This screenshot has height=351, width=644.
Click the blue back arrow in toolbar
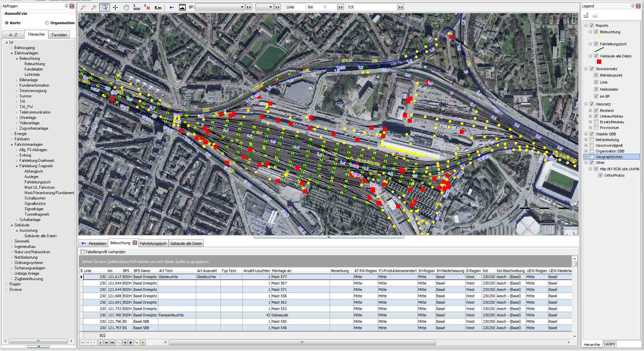(x=172, y=7)
